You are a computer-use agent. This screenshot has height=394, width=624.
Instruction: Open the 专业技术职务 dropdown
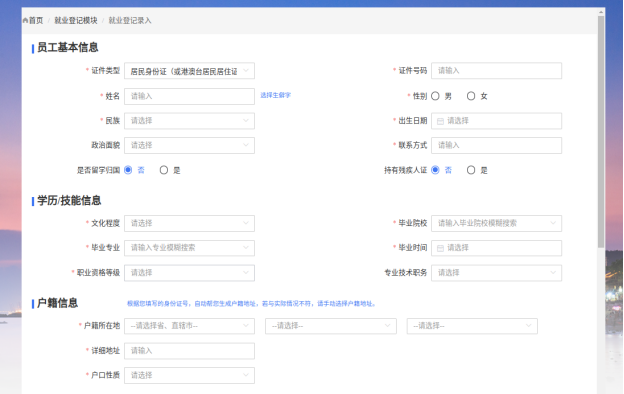tap(496, 273)
